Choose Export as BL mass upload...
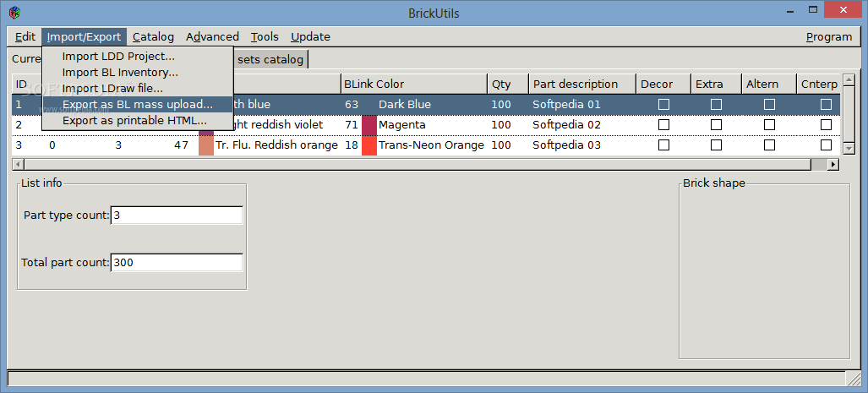868x393 pixels. (x=137, y=105)
